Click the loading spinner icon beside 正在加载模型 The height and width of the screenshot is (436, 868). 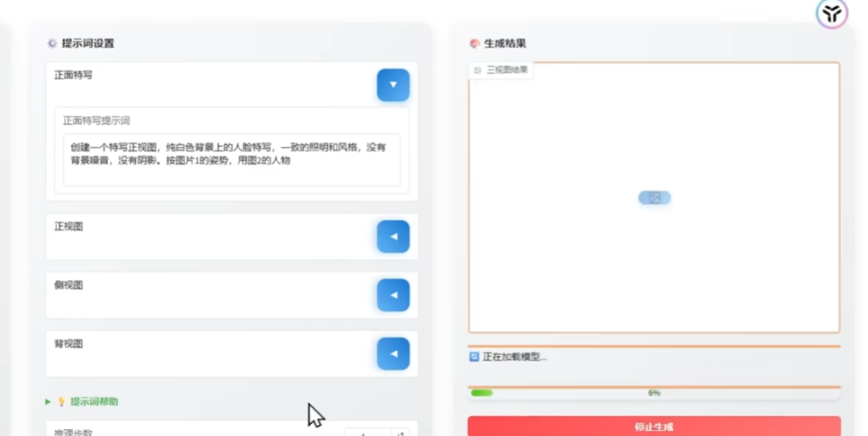point(474,357)
